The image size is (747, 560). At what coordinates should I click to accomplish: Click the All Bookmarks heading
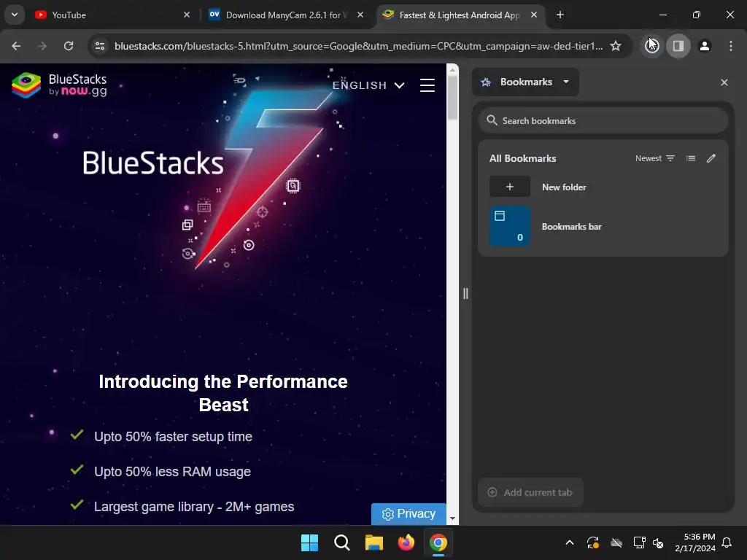pyautogui.click(x=522, y=158)
